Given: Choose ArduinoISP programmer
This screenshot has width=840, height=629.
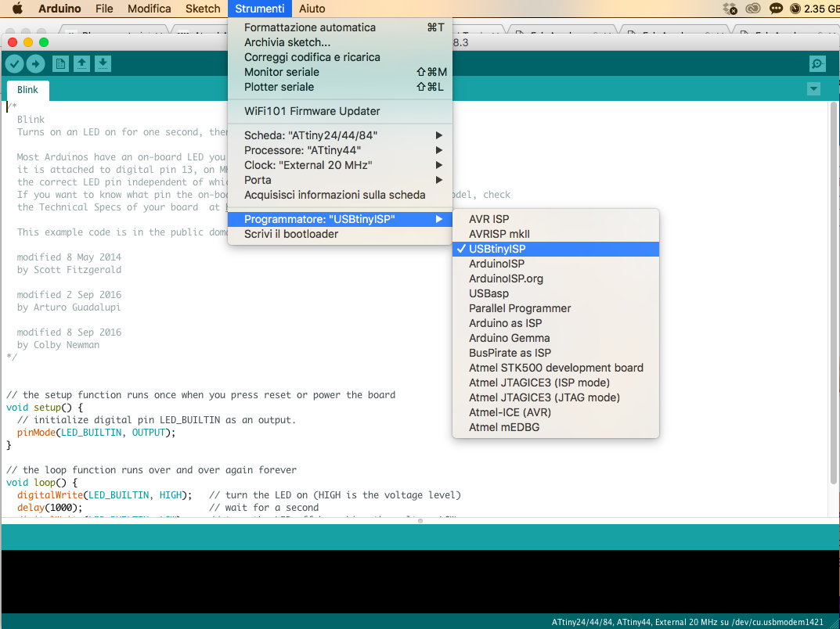Looking at the screenshot, I should click(556, 264).
